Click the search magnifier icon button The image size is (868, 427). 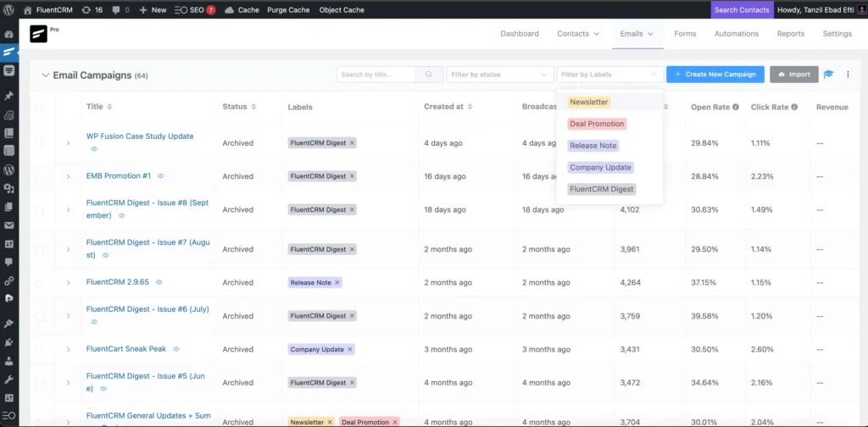pos(430,75)
